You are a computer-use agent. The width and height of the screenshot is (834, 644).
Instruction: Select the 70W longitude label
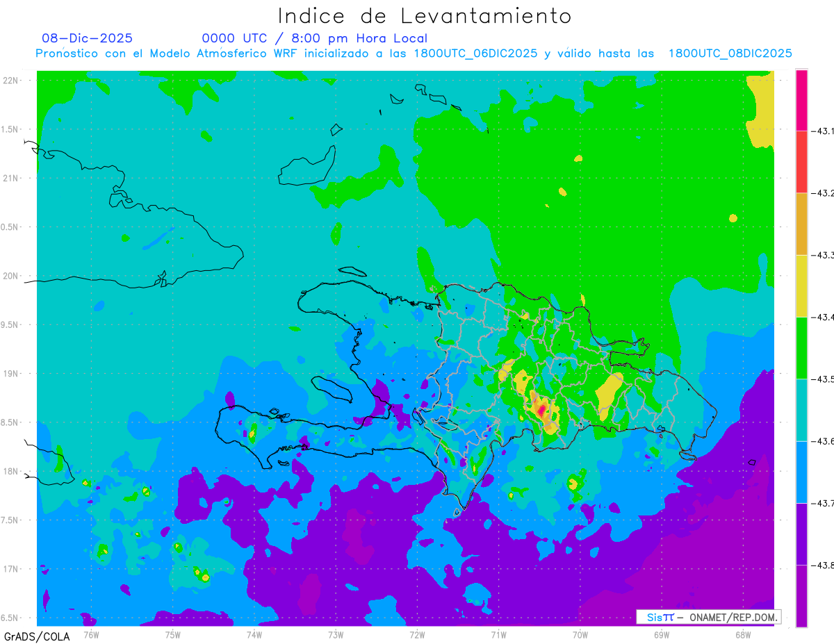click(580, 634)
